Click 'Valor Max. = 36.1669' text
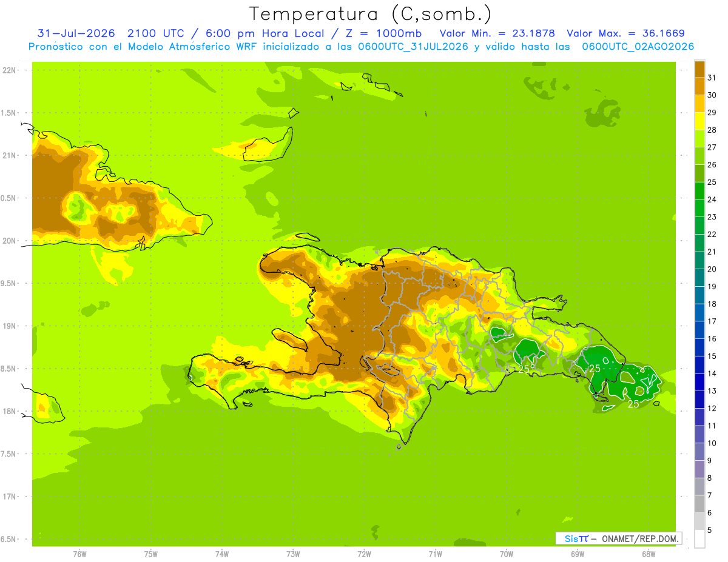Viewport: 728px width, 562px height. pos(625,33)
